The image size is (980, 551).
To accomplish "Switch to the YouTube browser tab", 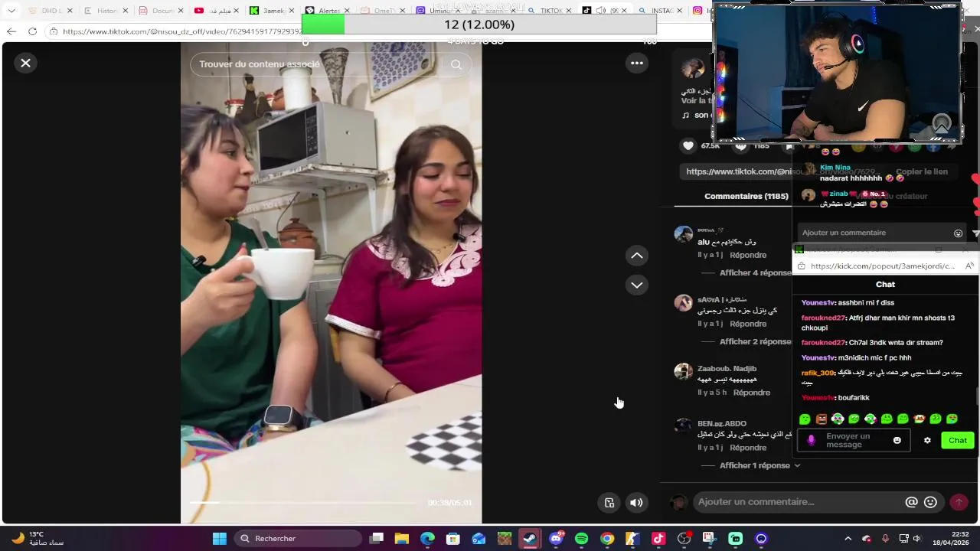I will click(217, 11).
